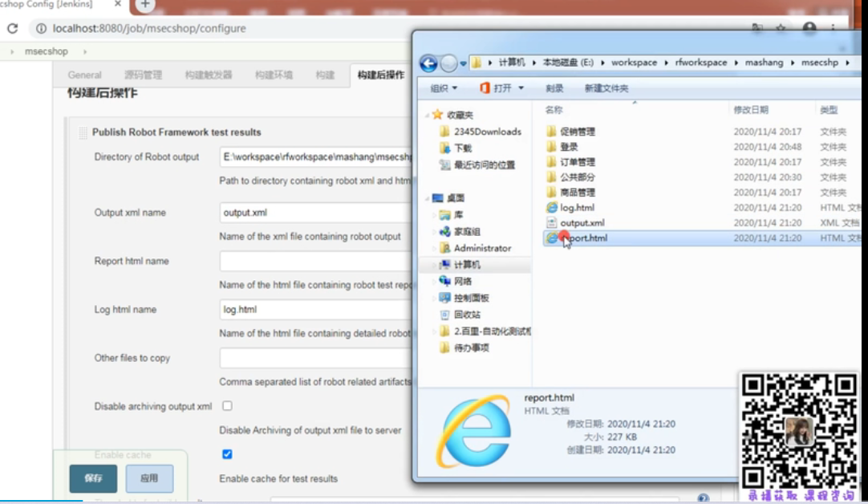
Task: Open 最近访问的位置 in navigation pane
Action: pyautogui.click(x=477, y=165)
